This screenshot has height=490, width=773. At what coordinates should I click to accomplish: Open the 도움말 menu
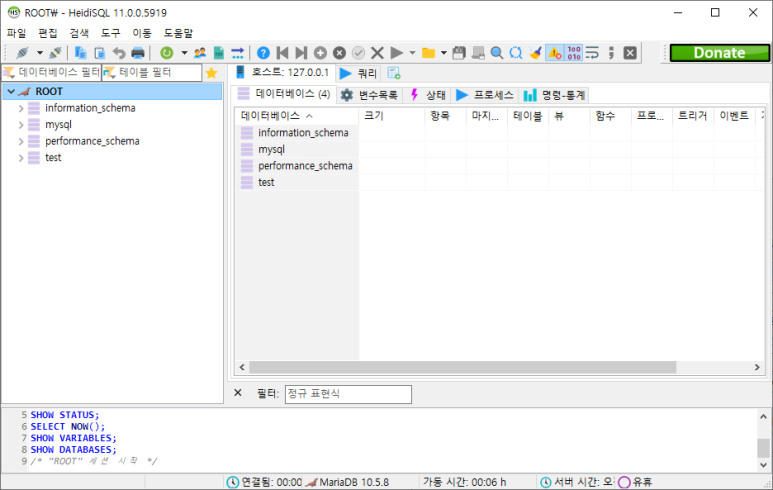(178, 33)
